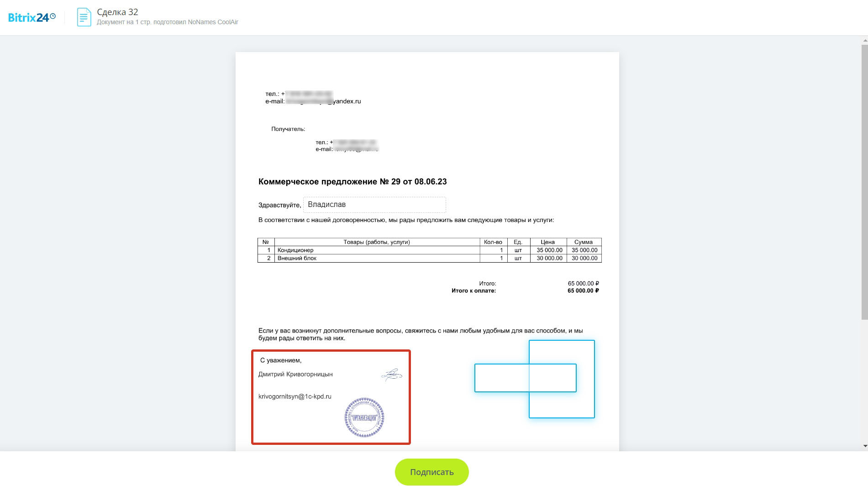The image size is (868, 491).
Task: Click the bold Итого к оплате total amount
Action: click(583, 291)
